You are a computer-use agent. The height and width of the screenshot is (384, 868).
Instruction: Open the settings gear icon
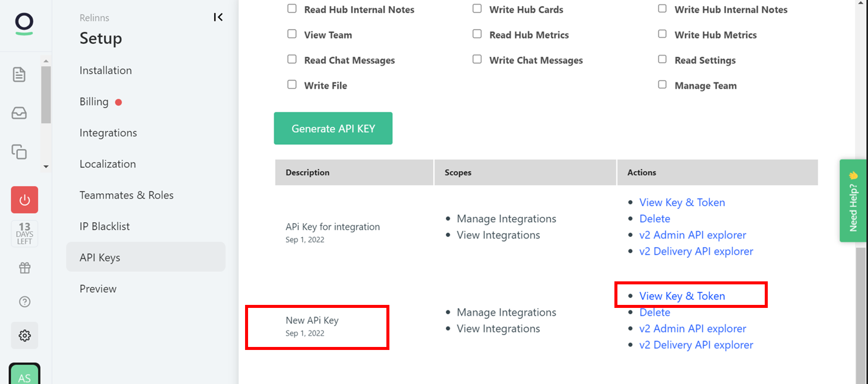(25, 335)
